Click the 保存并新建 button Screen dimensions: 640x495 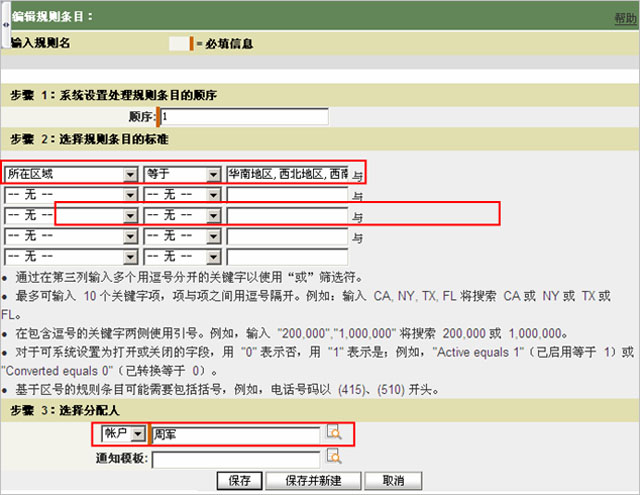pos(313,480)
